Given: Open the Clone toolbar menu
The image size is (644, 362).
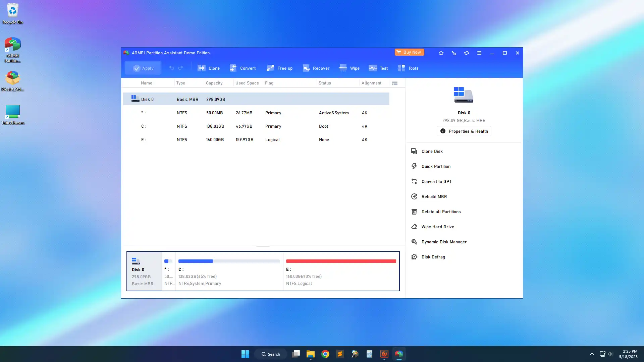Looking at the screenshot, I should 208,68.
